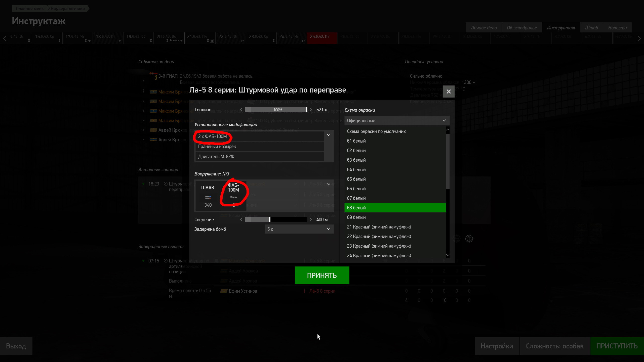Open the Штаб tab
Viewport: 644px width, 362px height.
coord(591,28)
